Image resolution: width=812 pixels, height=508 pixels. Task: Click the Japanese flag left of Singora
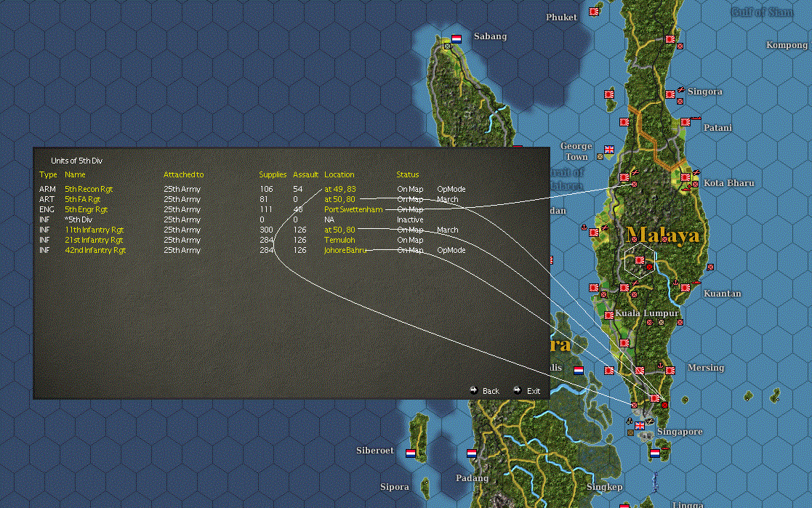[x=670, y=94]
